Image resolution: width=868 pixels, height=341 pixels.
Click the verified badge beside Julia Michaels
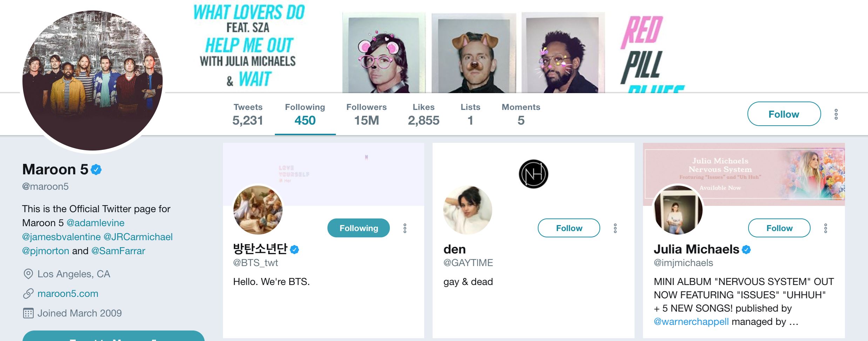746,249
